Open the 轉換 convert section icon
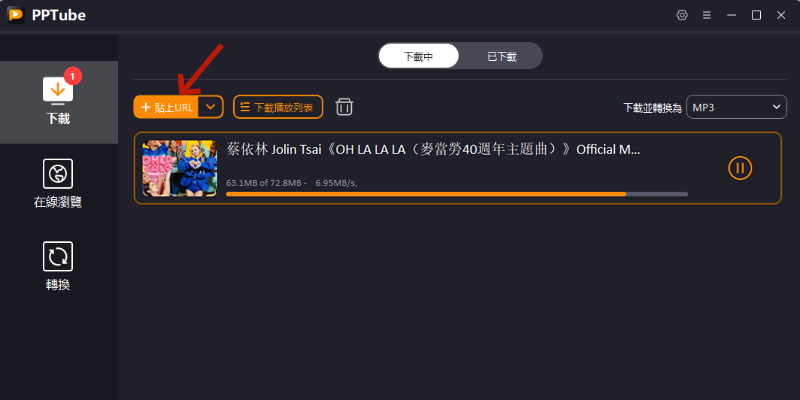The height and width of the screenshot is (400, 800). click(x=58, y=256)
